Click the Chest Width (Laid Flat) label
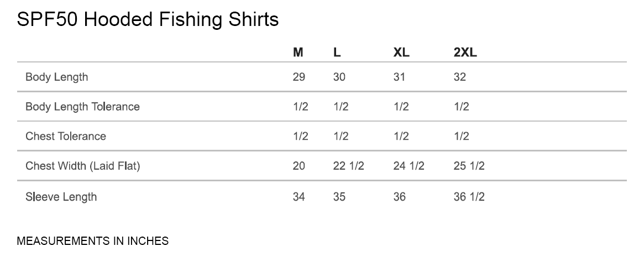This screenshot has height=267, width=644. point(82,166)
